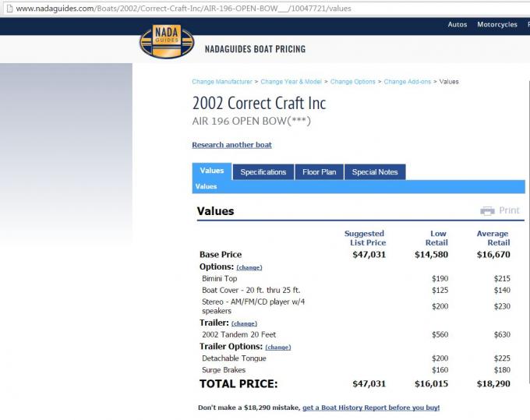The width and height of the screenshot is (530, 420).
Task: Click the page icon in address bar
Action: pos(7,9)
